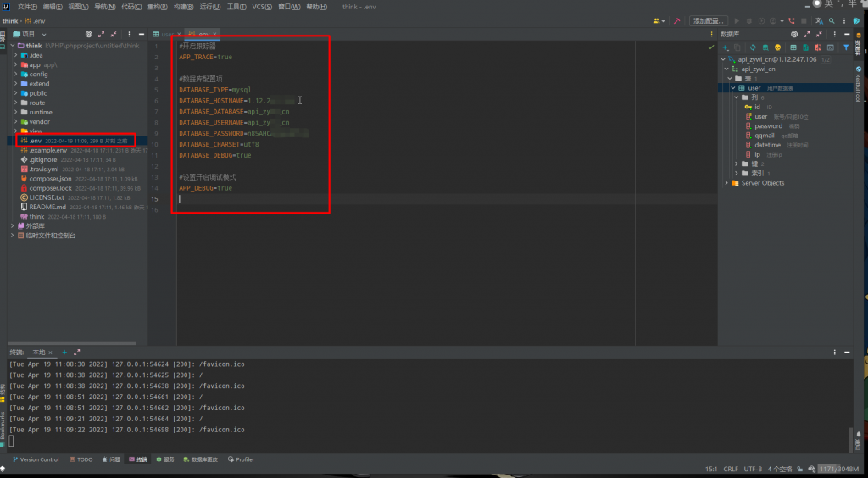The width and height of the screenshot is (868, 478).
Task: Click the locate target icon in project panel
Action: pyautogui.click(x=91, y=34)
